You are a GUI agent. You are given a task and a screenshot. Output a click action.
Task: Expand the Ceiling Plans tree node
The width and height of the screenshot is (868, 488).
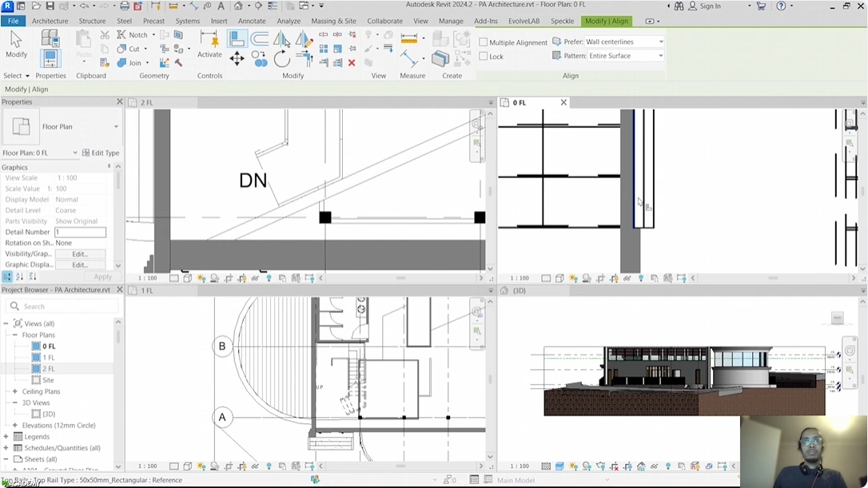(x=15, y=391)
